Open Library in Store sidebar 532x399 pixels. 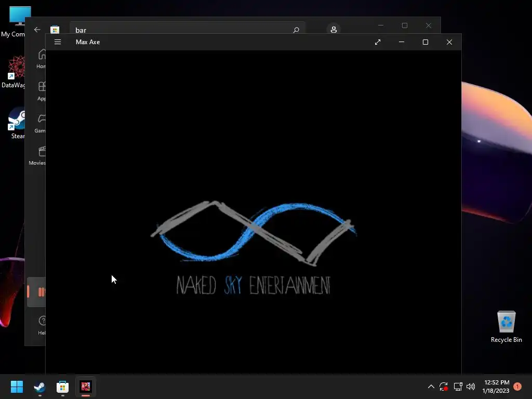[x=37, y=292]
